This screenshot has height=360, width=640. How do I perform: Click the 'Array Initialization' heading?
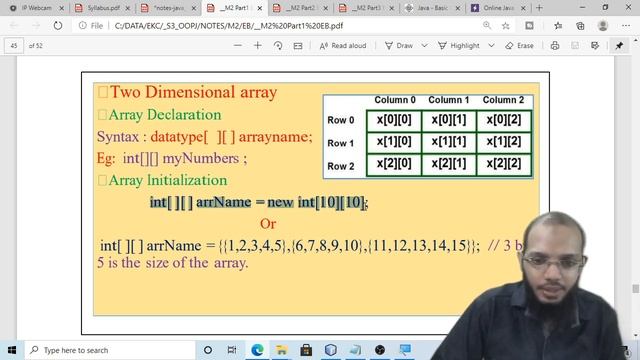click(x=168, y=180)
